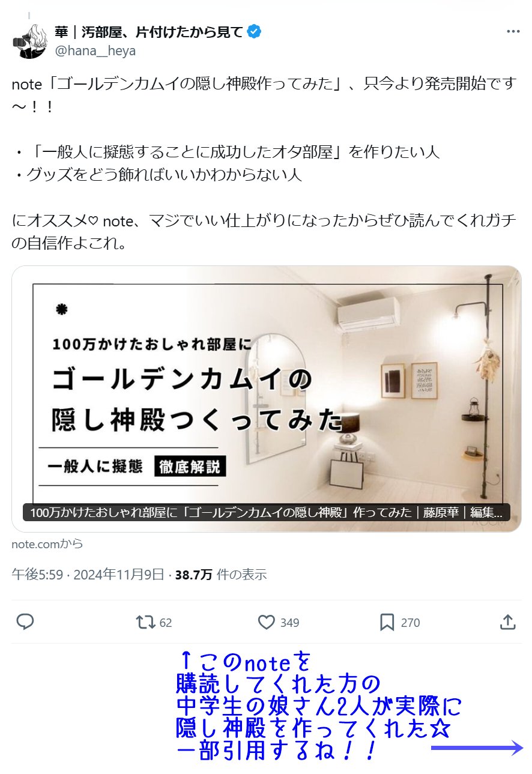Image resolution: width=532 pixels, height=774 pixels.
Task: Open the three-dot more options menu
Action: pos(512,31)
